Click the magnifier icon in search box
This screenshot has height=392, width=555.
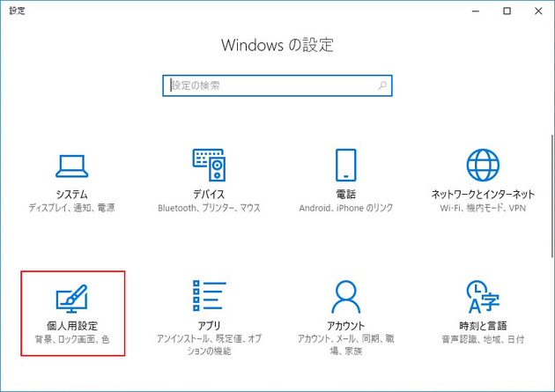pos(382,85)
